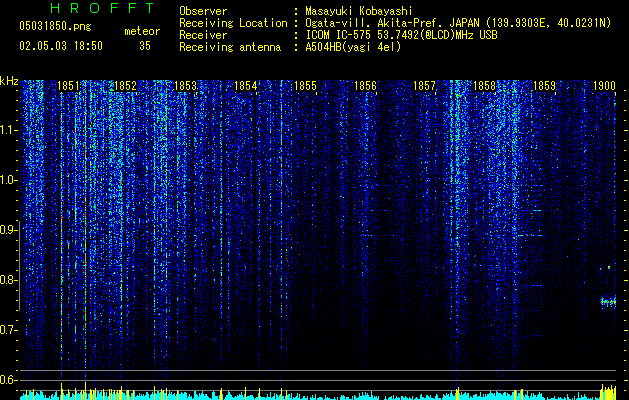
Task: Click the Observer label
Action: click(203, 11)
